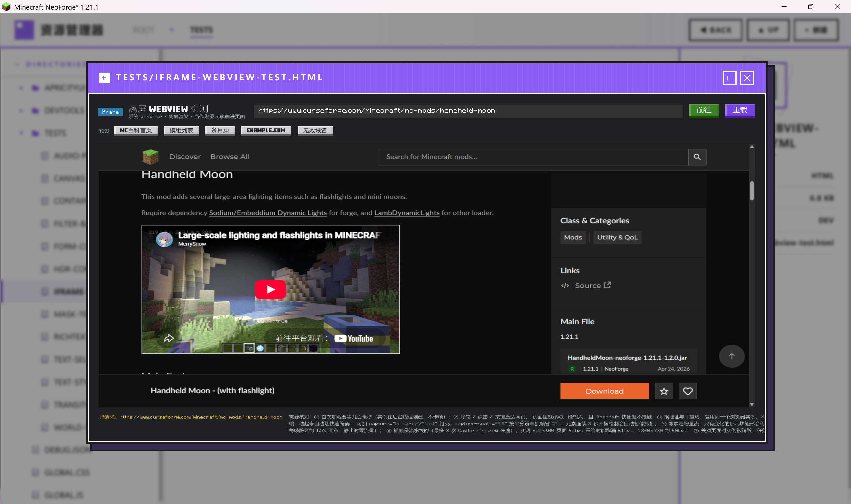Click the scroll-to-top arrow button
This screenshot has width=851, height=504.
tap(731, 356)
